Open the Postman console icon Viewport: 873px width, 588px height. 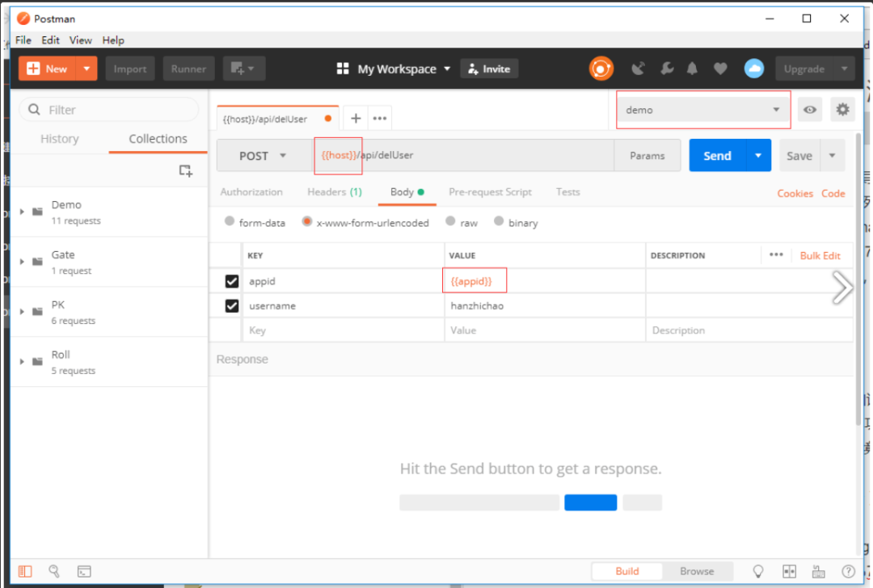pyautogui.click(x=84, y=571)
